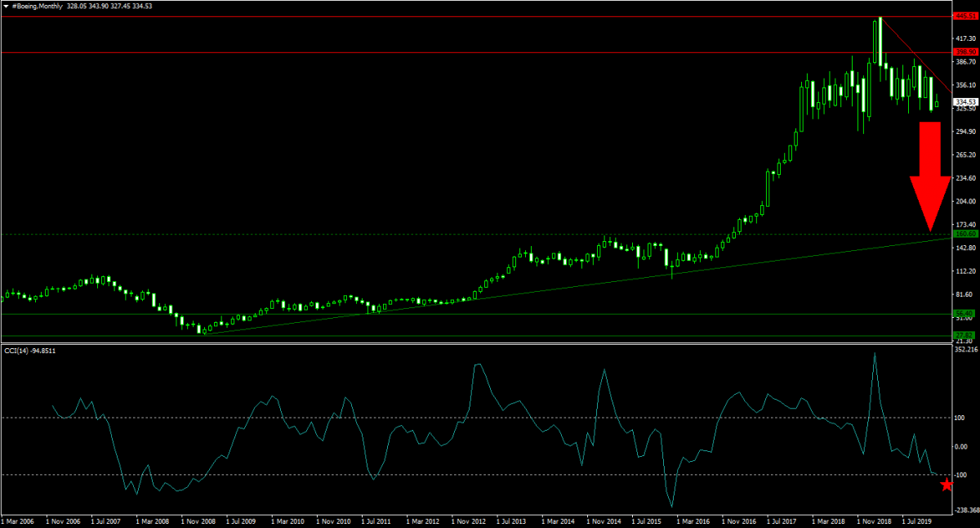Click the red star on CCI panel
This screenshot has width=980, height=528.
947,485
